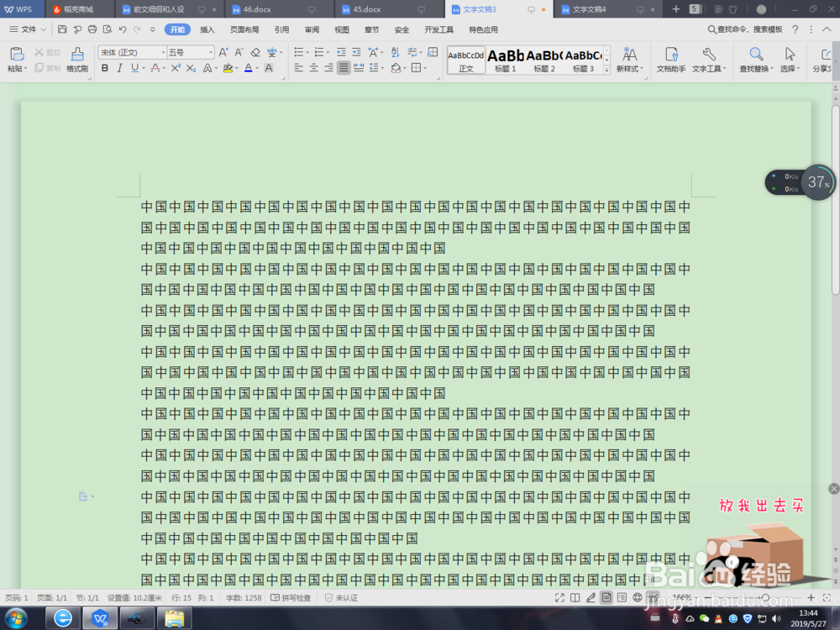This screenshot has height=630, width=840.
Task: Apply subscript formatting
Action: [191, 68]
